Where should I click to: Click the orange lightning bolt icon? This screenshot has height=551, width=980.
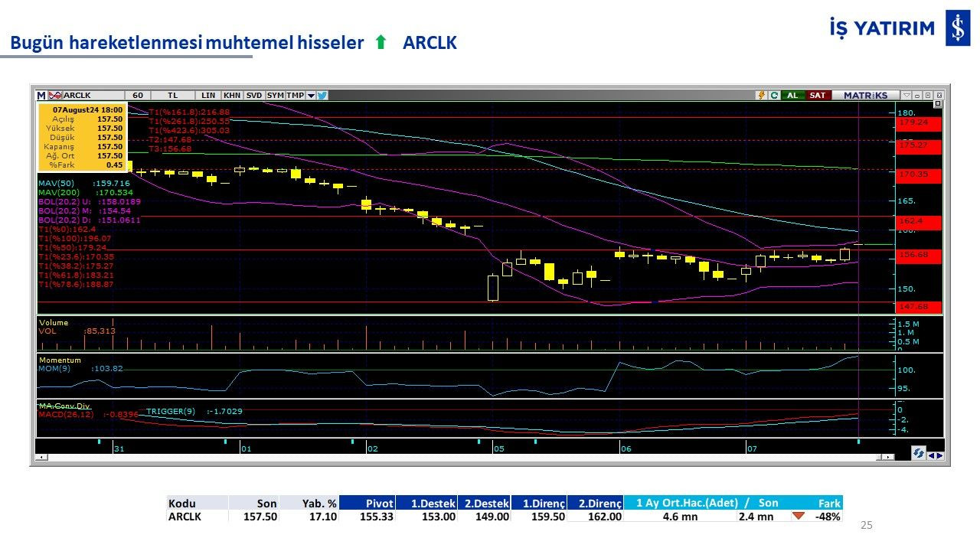762,96
